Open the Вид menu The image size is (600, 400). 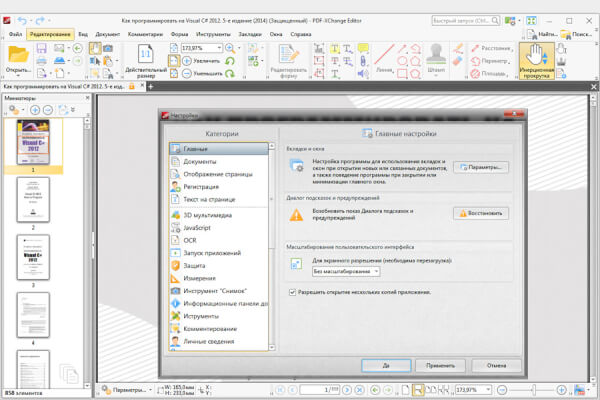[83, 34]
